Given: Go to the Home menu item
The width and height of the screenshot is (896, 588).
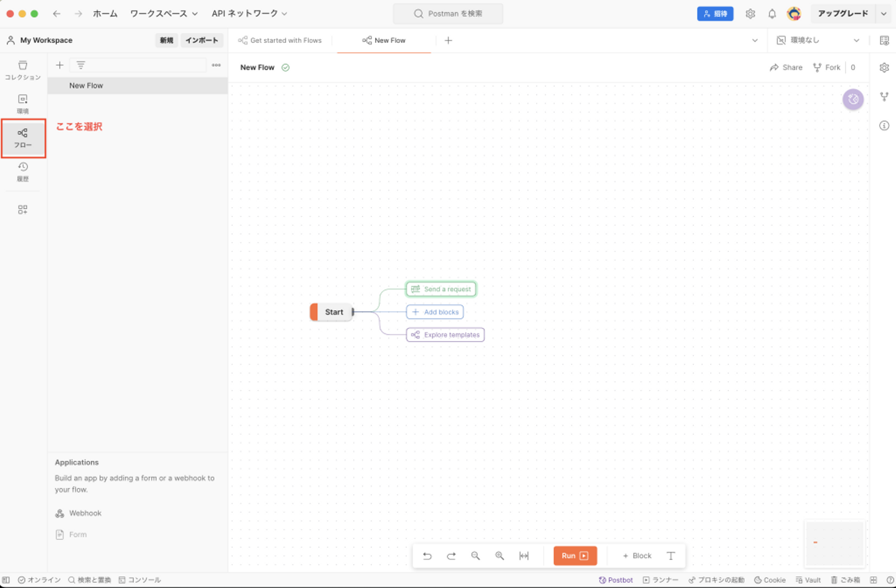Looking at the screenshot, I should tap(105, 14).
